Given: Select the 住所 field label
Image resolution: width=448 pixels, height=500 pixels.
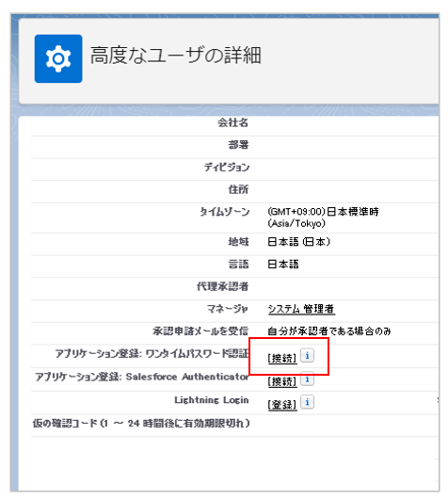Looking at the screenshot, I should pos(238,189).
